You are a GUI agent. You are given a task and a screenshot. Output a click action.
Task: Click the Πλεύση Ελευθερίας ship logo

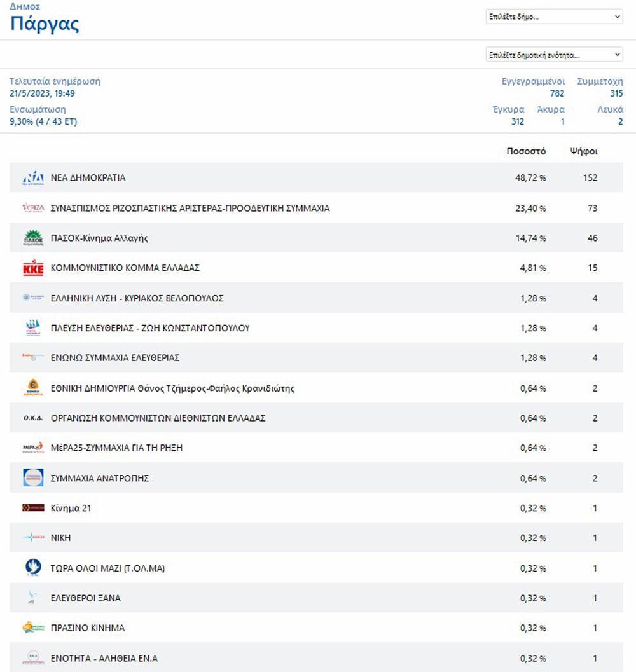pyautogui.click(x=33, y=328)
